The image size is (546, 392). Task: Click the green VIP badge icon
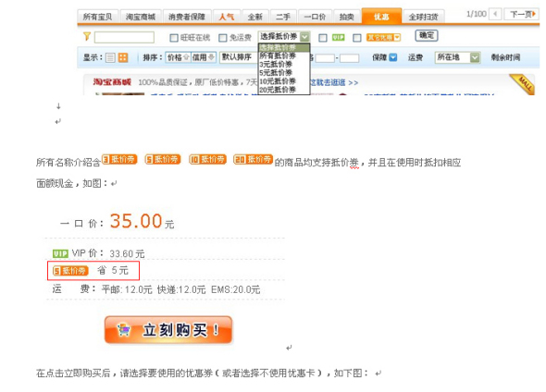[x=338, y=38]
